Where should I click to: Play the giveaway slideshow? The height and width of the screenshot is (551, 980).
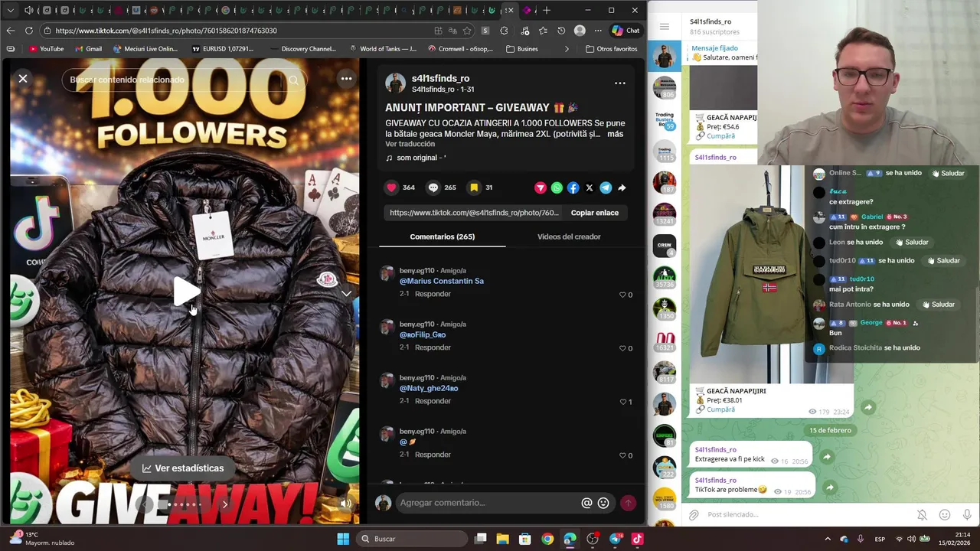coord(185,292)
